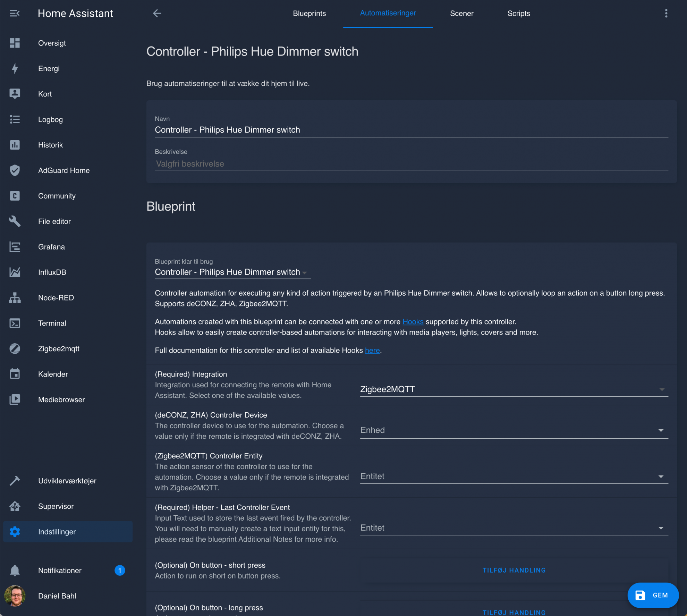687x616 pixels.
Task: Expand the Helper Last Controller Event dropdown
Action: click(514, 528)
